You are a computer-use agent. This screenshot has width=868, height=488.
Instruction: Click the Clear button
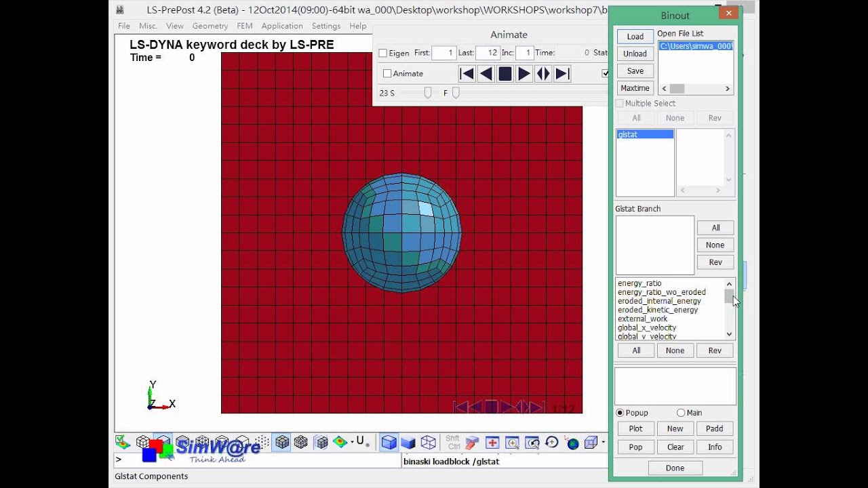coord(675,447)
